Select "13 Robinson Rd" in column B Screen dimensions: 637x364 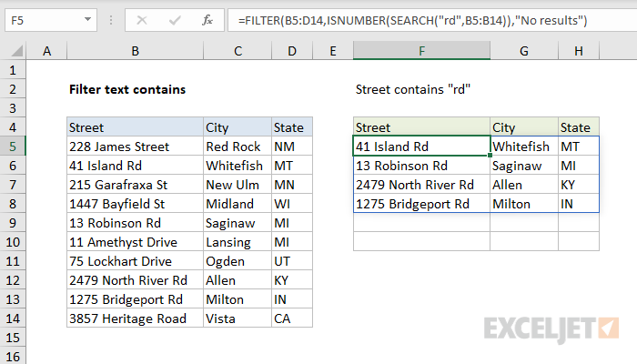pos(135,223)
